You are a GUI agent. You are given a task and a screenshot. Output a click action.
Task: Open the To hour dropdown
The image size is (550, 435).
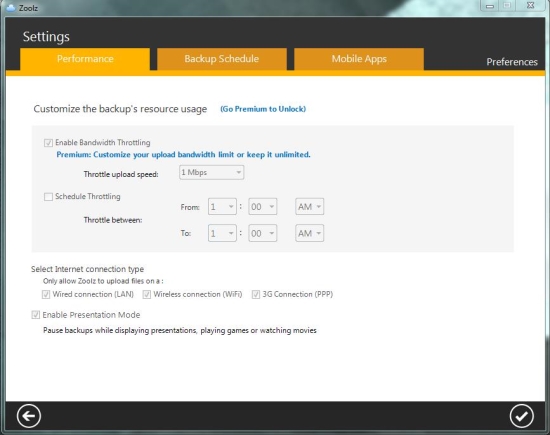click(x=222, y=233)
